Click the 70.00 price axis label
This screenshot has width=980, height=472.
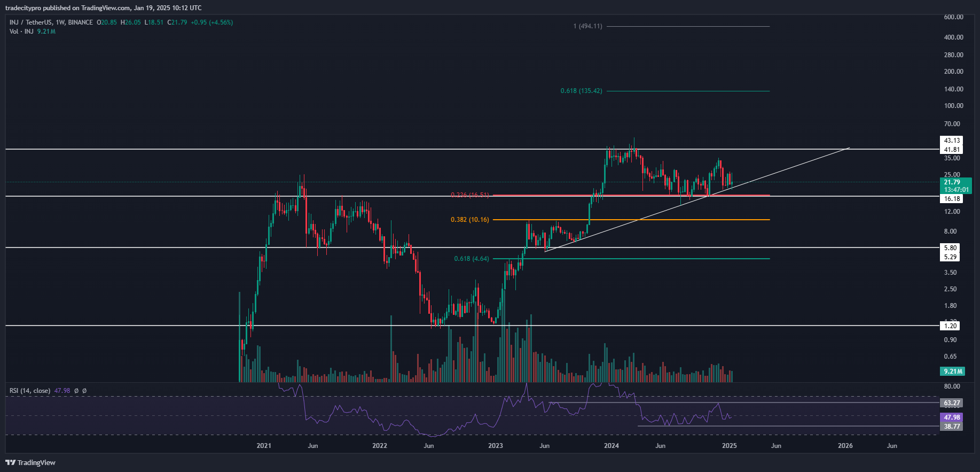pos(952,124)
